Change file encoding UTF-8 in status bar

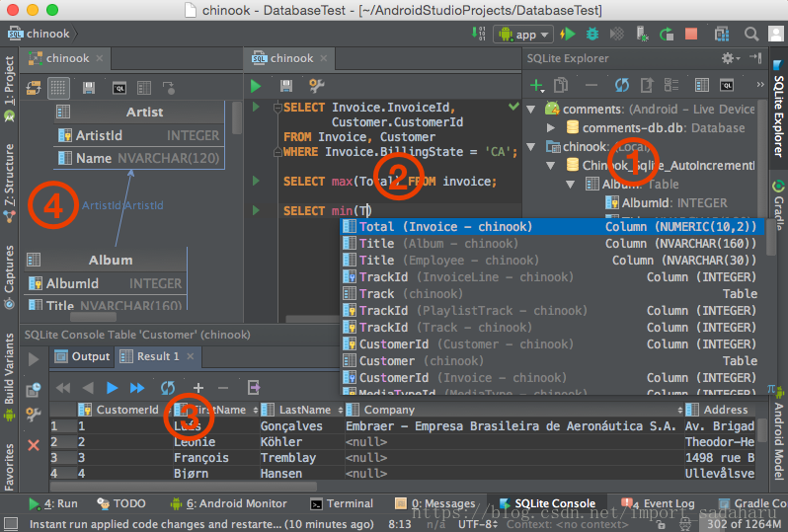pos(477,524)
